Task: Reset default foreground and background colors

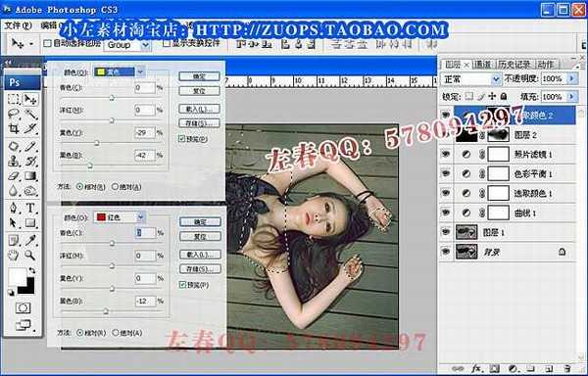Action: [11, 293]
